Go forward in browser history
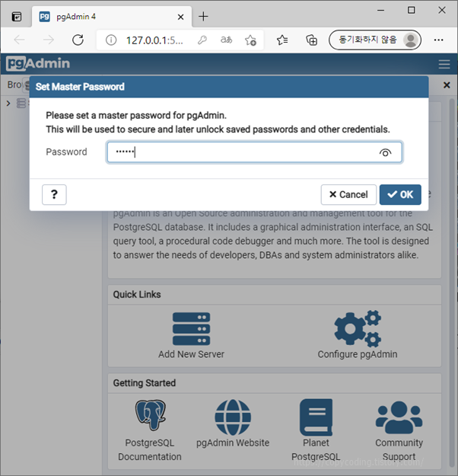 48,40
